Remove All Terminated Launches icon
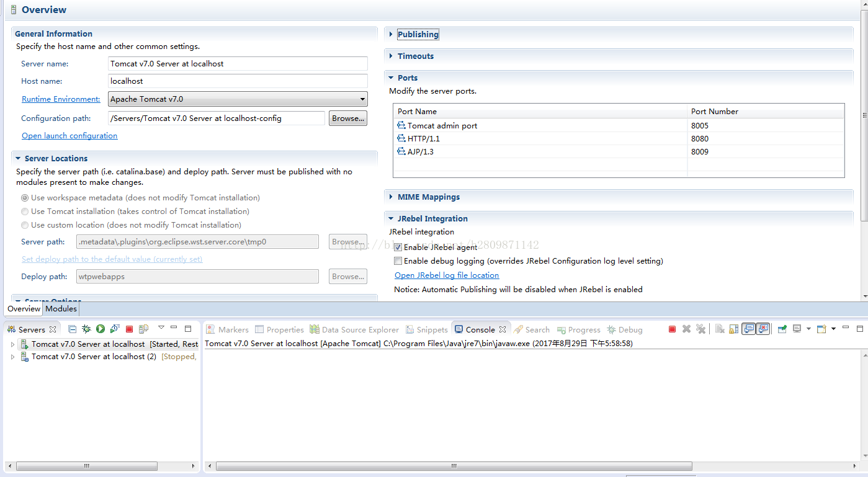The image size is (868, 477). pos(701,329)
